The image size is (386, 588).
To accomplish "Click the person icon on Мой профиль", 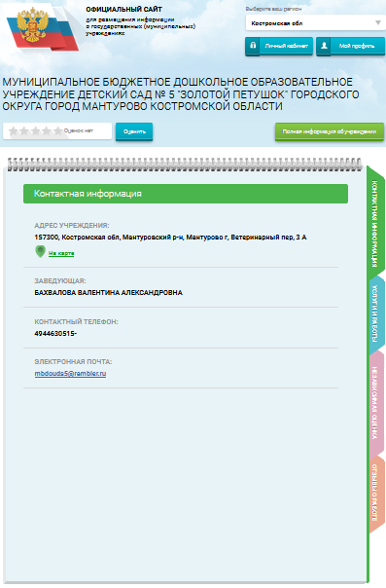I will 324,46.
